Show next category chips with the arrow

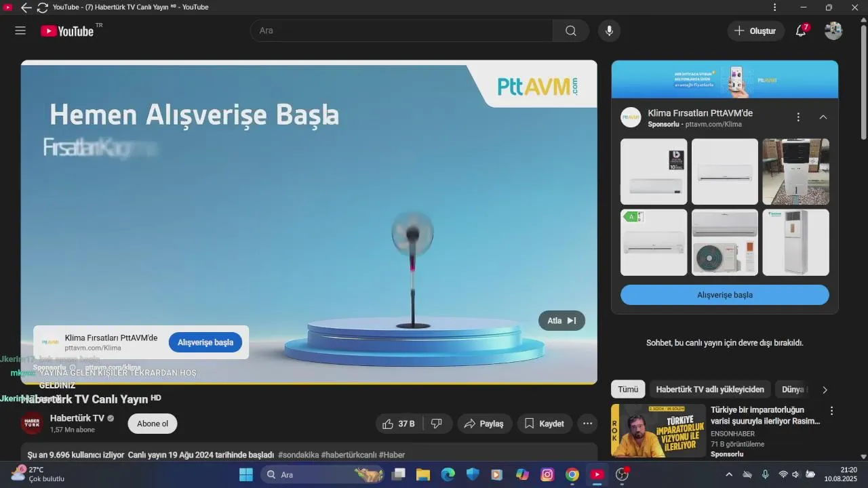[x=825, y=390]
